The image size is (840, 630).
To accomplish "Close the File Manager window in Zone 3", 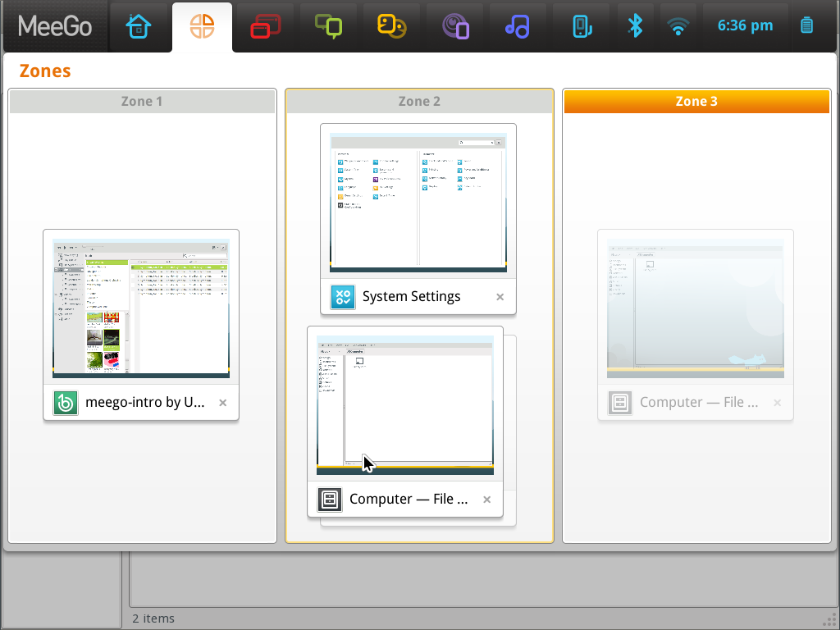I will tap(777, 403).
